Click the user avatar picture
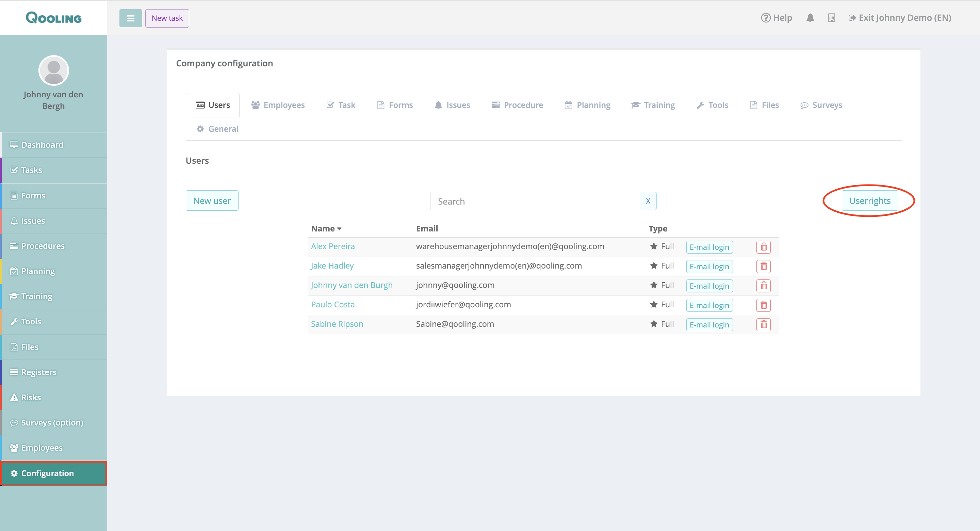Screen dimensions: 980x531 coord(54,70)
